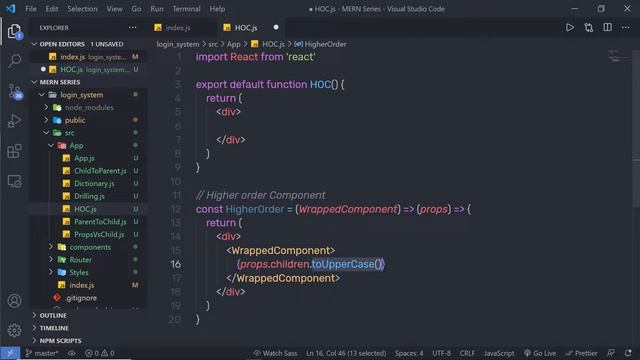Change encoding via UTF-8

pyautogui.click(x=442, y=353)
